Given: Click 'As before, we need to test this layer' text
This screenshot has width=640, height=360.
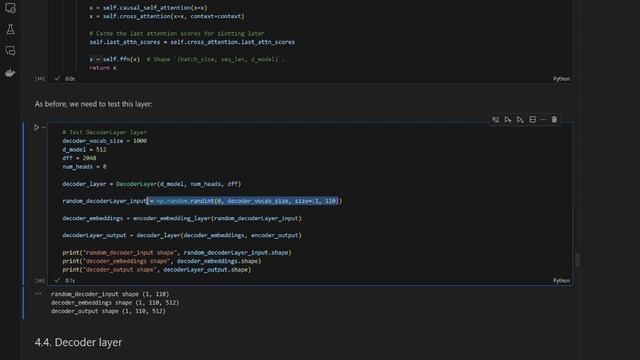Looking at the screenshot, I should pos(93,104).
